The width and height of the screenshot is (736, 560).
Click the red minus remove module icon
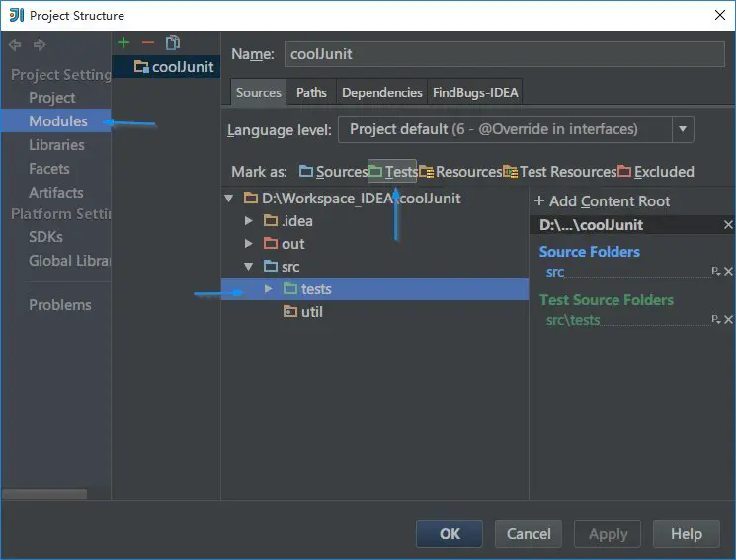(148, 42)
